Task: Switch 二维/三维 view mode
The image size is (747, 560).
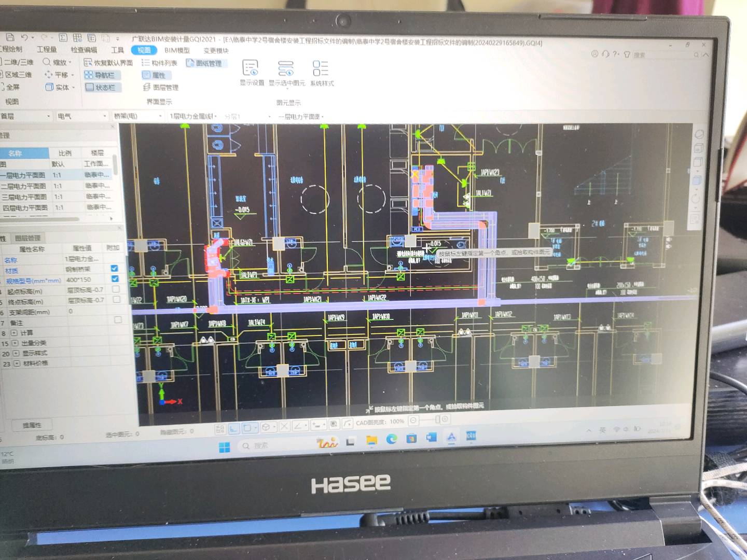Action: pyautogui.click(x=17, y=62)
